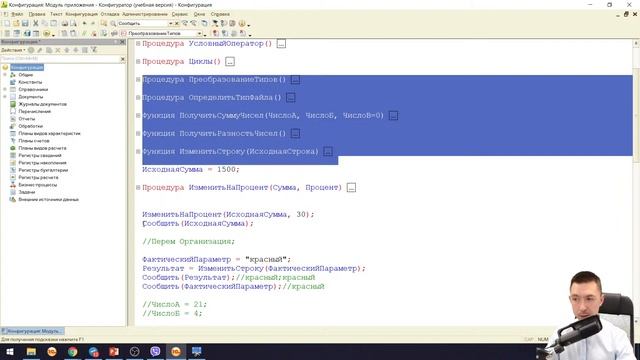
Task: Click the code line ИсходнаяСумма = 1500
Action: pyautogui.click(x=191, y=169)
